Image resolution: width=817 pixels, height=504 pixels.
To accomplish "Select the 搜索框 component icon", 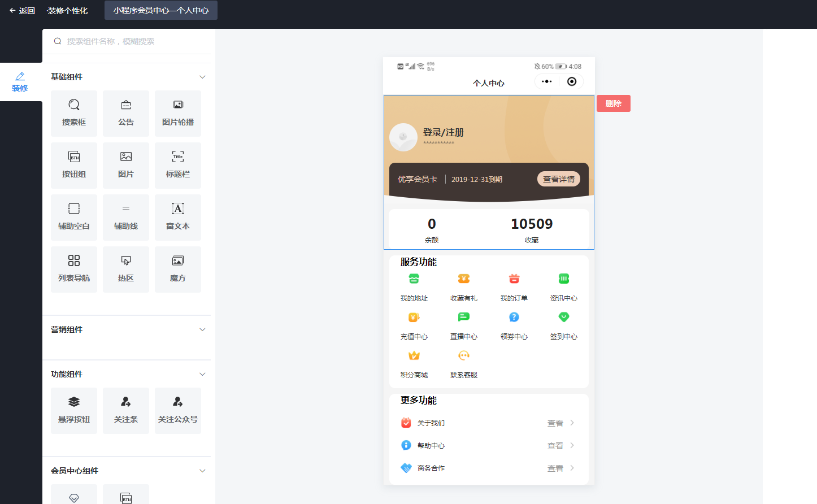I will coord(73,113).
